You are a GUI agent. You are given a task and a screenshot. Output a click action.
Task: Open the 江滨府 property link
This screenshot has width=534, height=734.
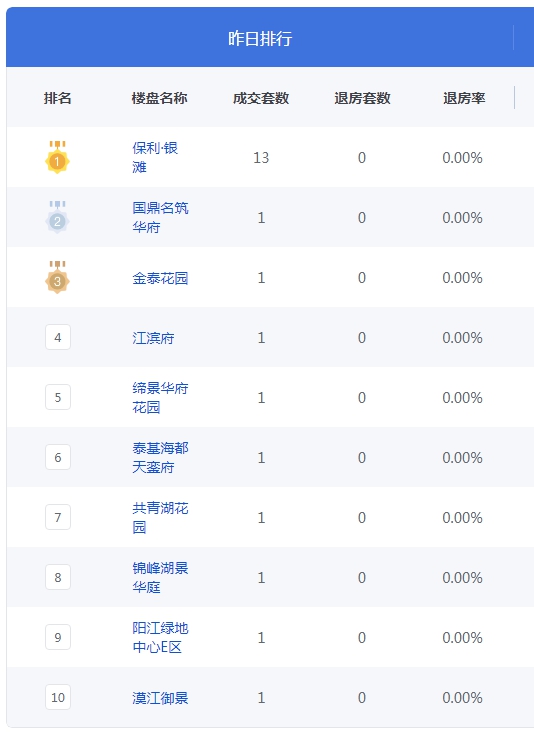point(154,338)
